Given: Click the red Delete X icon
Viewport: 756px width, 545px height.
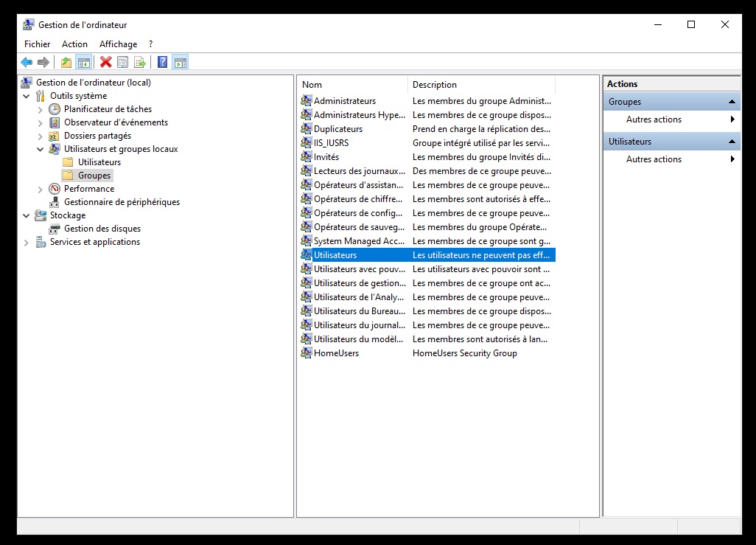Looking at the screenshot, I should [x=106, y=63].
